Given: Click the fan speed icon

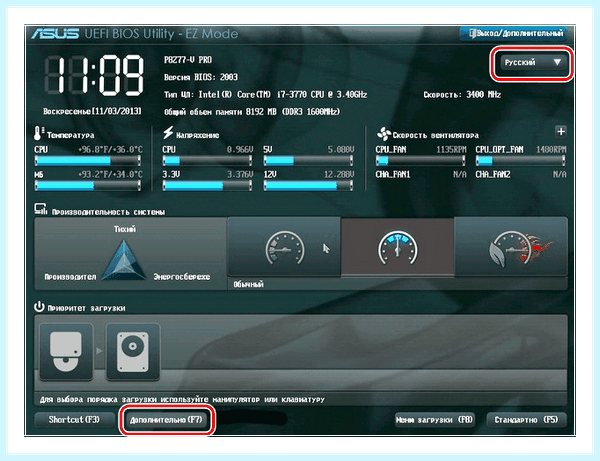Looking at the screenshot, I should (383, 134).
